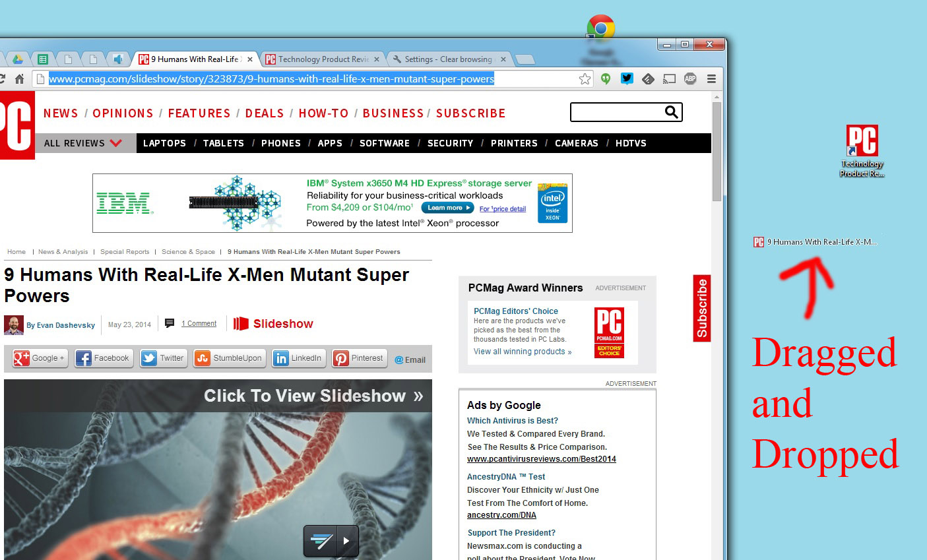This screenshot has width=927, height=560.
Task: Switch to the Settings - Clear browsing tab
Action: coord(449,59)
